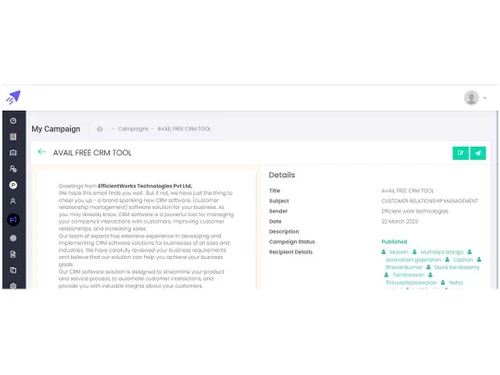This screenshot has height=375, width=500.
Task: Click the Details section heading
Action: pos(282,175)
